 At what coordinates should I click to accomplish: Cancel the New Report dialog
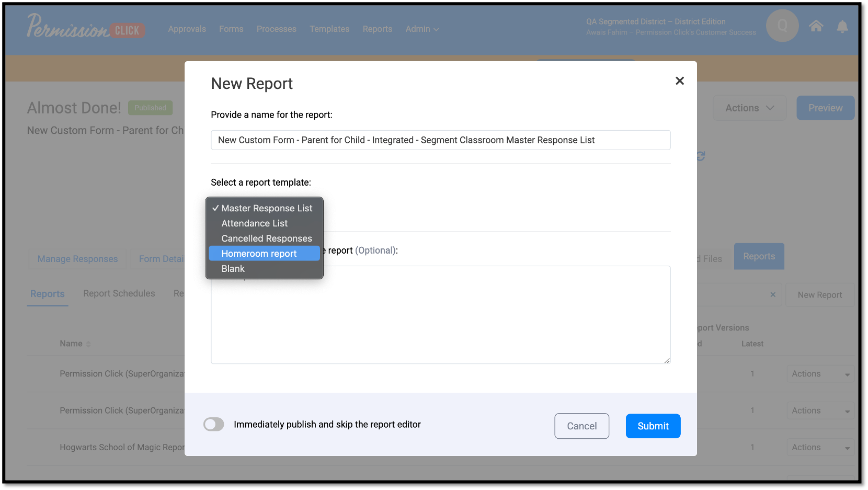click(x=581, y=426)
